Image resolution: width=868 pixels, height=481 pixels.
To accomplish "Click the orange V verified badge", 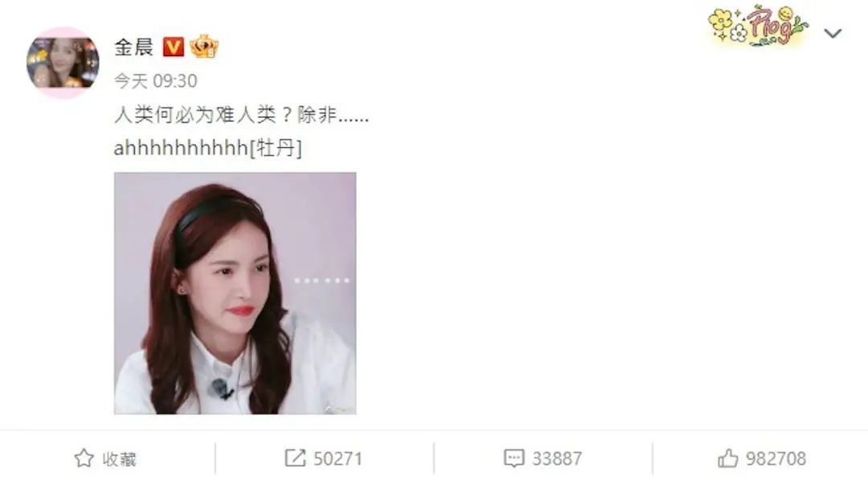I will click(x=174, y=47).
